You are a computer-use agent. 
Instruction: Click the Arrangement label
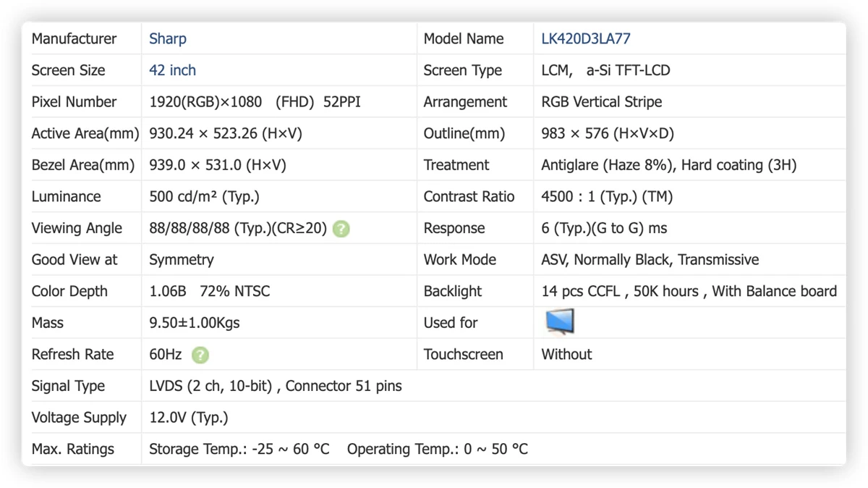[x=465, y=102]
